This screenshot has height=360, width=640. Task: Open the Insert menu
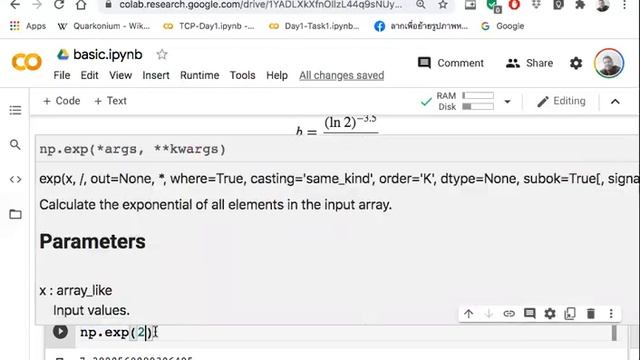click(156, 76)
